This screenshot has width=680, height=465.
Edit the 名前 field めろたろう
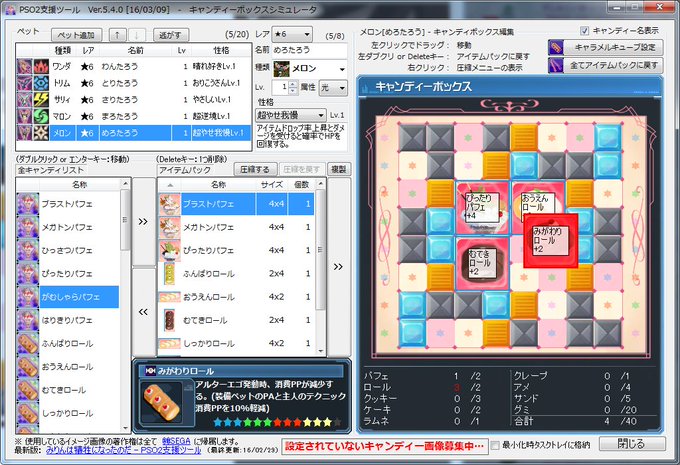[310, 50]
